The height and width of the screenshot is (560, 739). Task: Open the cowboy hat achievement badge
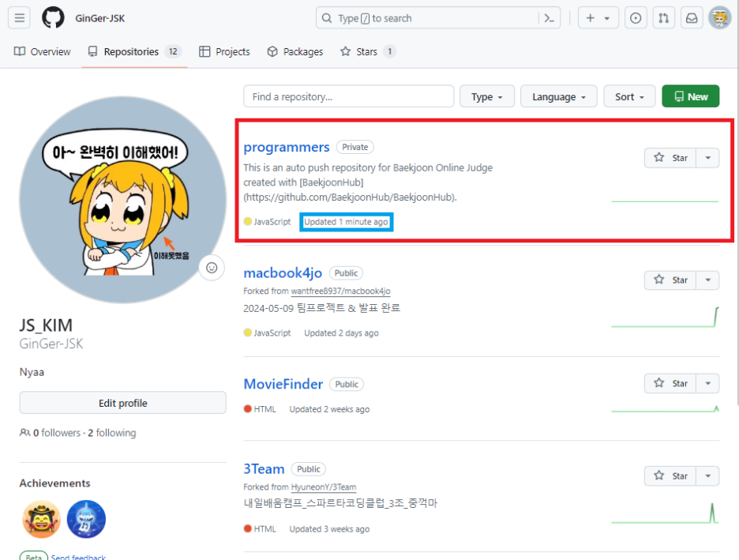pyautogui.click(x=42, y=519)
